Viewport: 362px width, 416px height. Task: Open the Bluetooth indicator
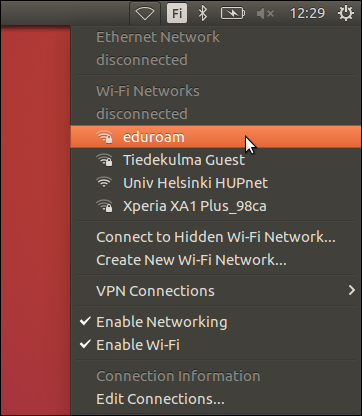click(202, 13)
